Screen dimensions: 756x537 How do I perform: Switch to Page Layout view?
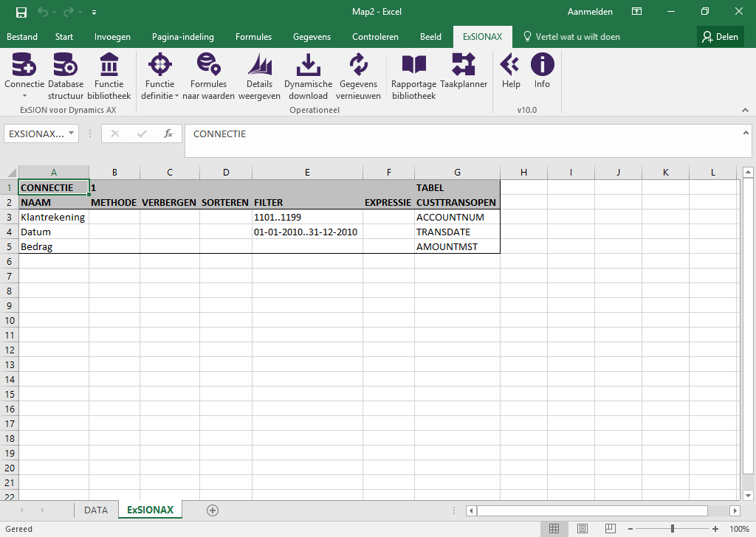583,529
